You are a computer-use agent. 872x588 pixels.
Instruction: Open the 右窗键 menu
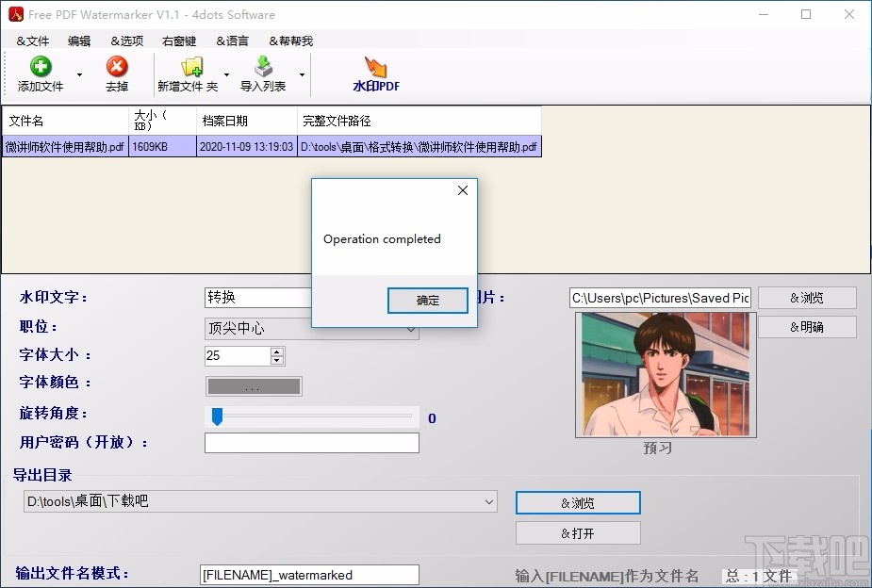point(179,41)
